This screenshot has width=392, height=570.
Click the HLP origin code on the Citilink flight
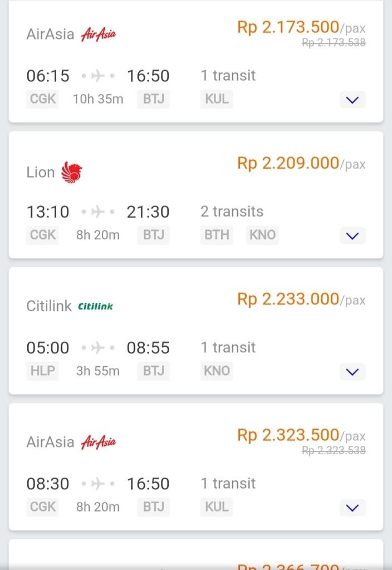tap(42, 371)
